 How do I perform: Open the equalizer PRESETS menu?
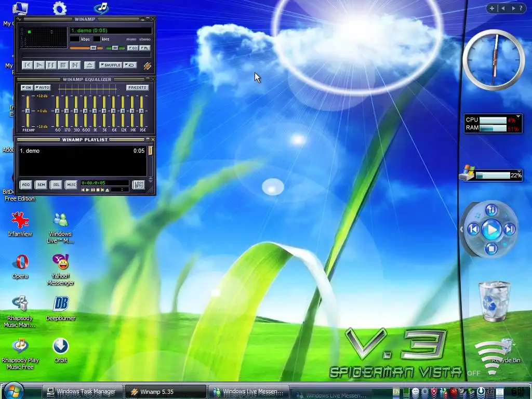137,87
